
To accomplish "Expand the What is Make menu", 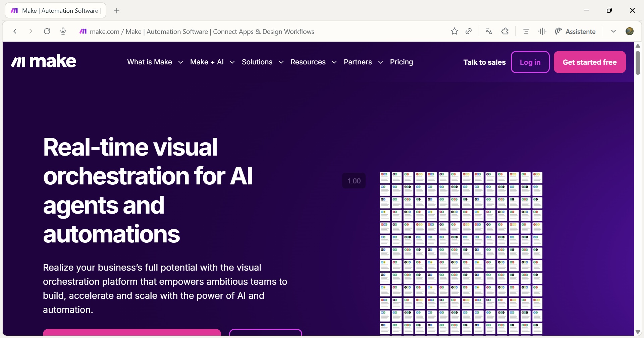I will pos(155,62).
